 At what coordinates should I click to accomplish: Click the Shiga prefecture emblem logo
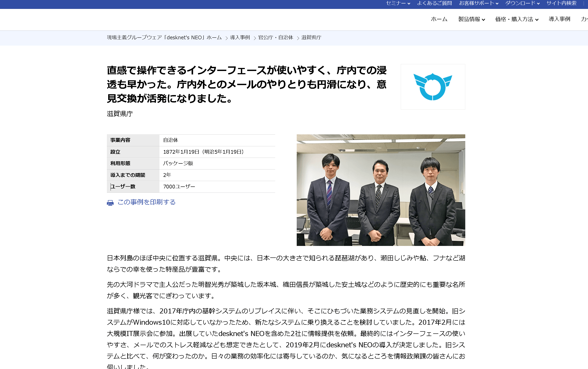pyautogui.click(x=433, y=87)
